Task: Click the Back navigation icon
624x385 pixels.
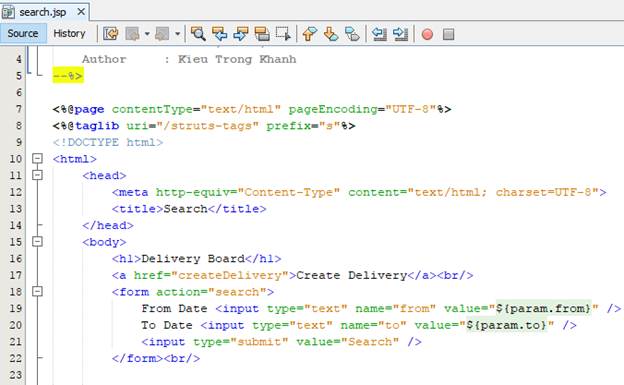Action: 132,34
